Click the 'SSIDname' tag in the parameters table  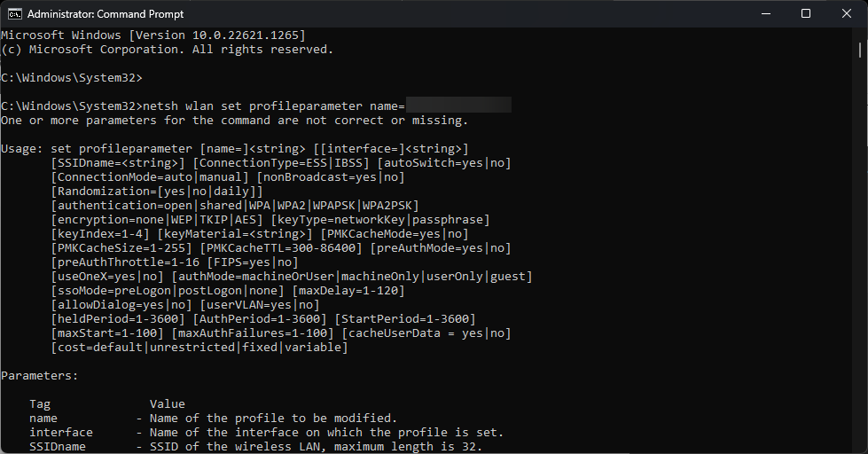point(58,446)
